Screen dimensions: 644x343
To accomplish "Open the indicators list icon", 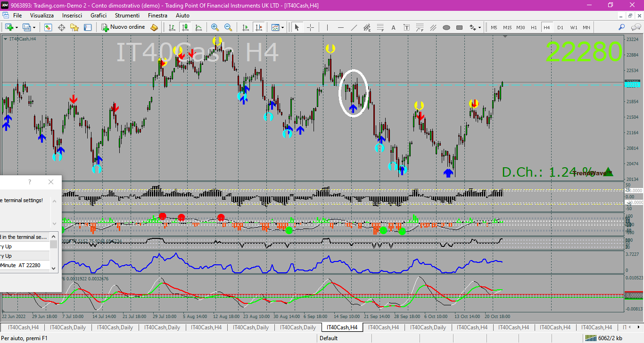I will tap(275, 27).
